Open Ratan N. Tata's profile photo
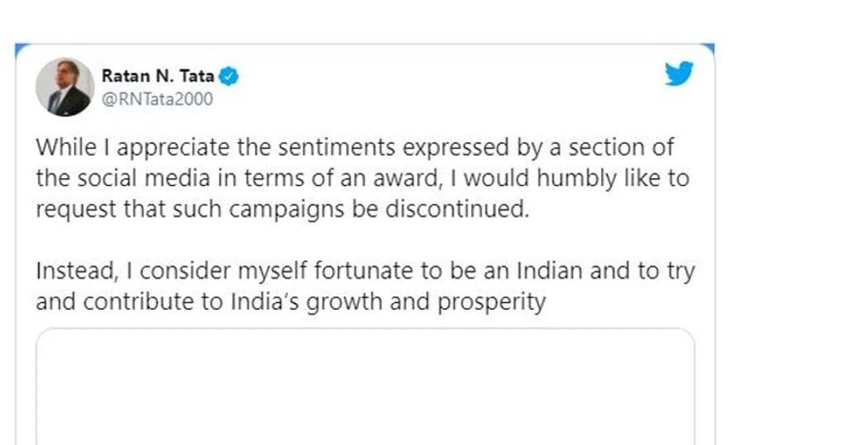The width and height of the screenshot is (868, 445). coord(65,87)
